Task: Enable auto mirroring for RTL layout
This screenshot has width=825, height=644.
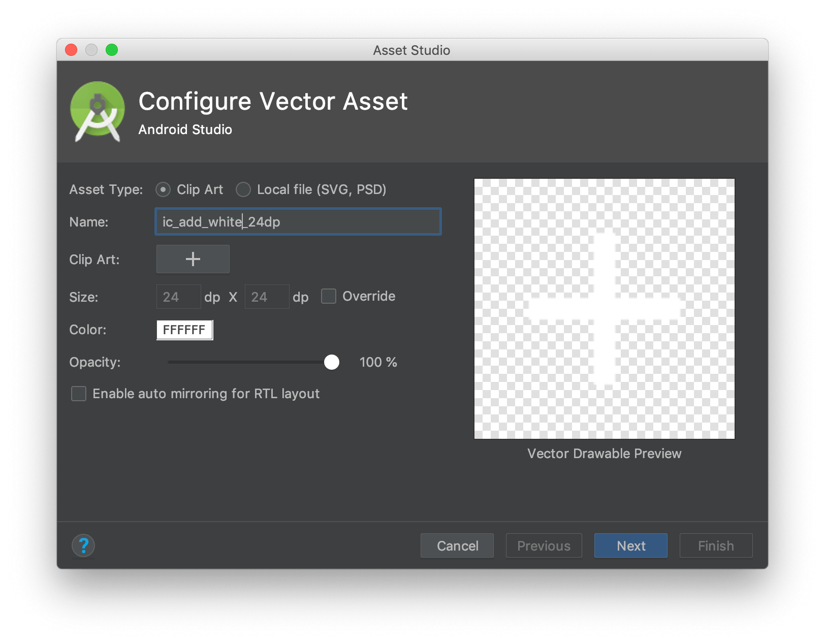Action: 79,394
